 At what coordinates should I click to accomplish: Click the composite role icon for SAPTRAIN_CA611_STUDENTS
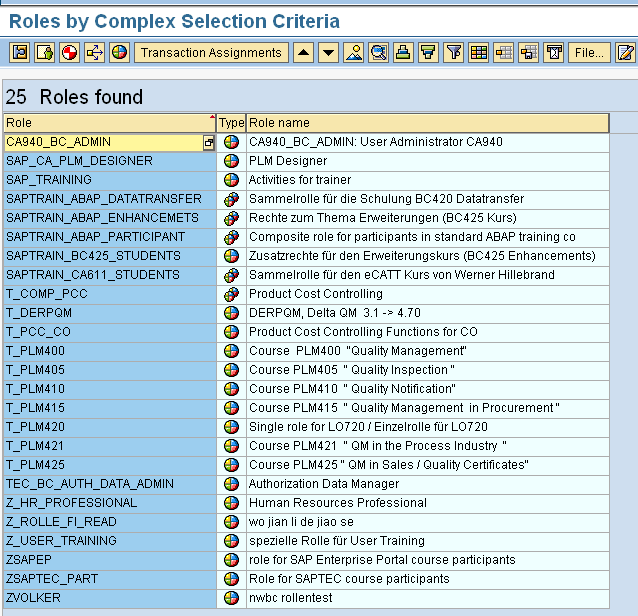click(231, 275)
